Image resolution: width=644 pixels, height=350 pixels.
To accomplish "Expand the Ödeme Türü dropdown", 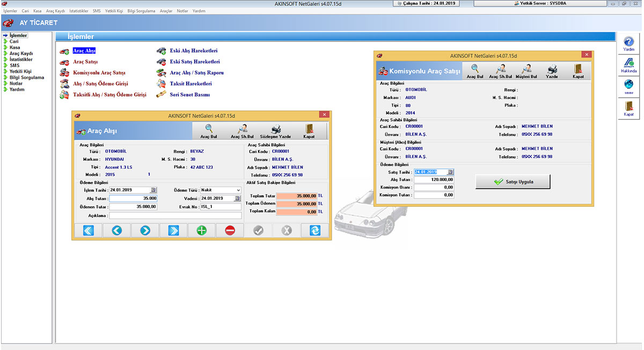I will tap(238, 190).
